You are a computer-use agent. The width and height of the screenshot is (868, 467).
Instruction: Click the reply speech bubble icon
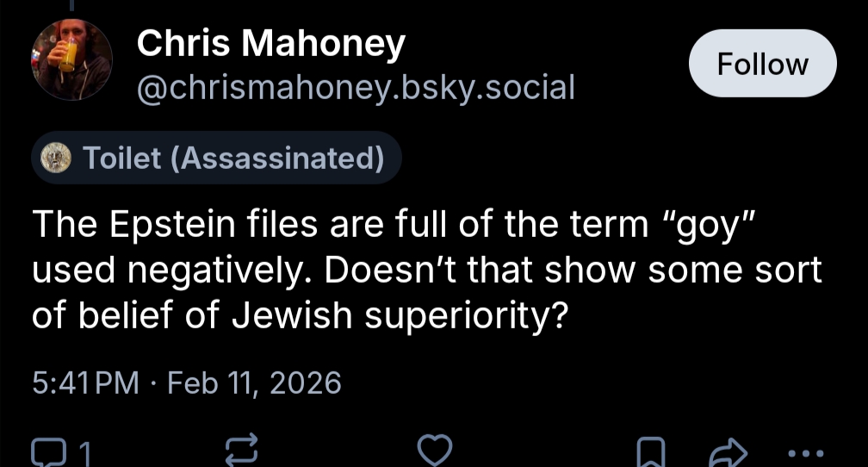[44, 451]
